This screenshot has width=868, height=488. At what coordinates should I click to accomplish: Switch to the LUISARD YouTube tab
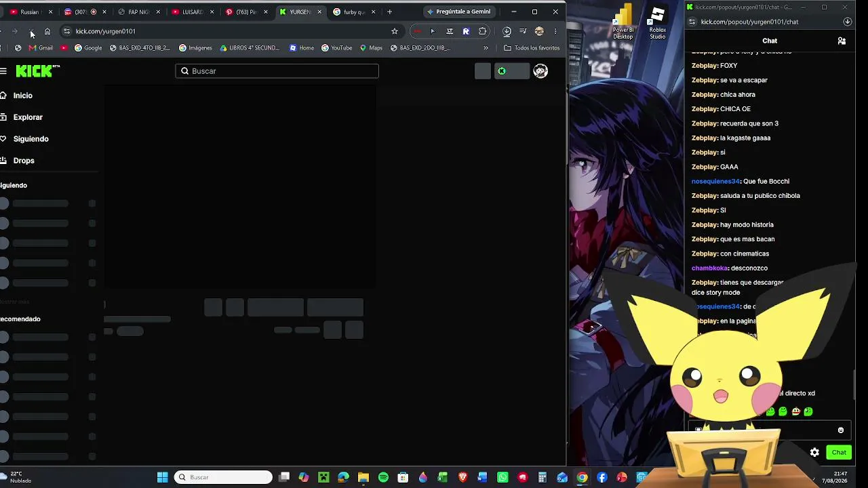(193, 12)
